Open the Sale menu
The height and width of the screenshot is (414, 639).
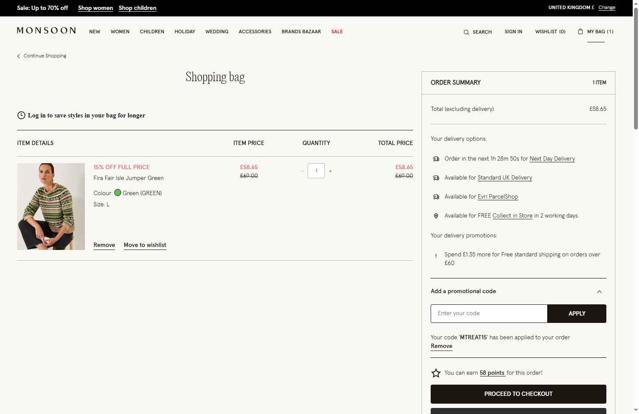pos(337,31)
